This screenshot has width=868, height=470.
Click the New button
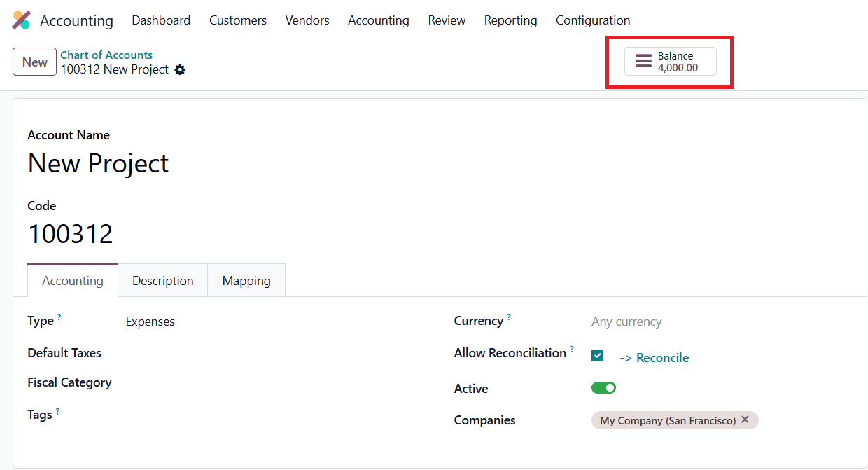34,62
